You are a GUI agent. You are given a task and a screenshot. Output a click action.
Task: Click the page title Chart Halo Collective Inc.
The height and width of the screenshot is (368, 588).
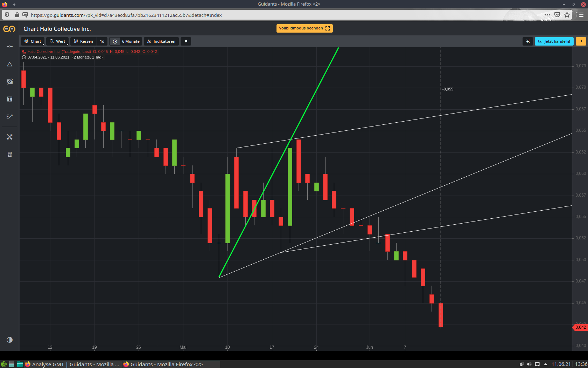(x=57, y=29)
